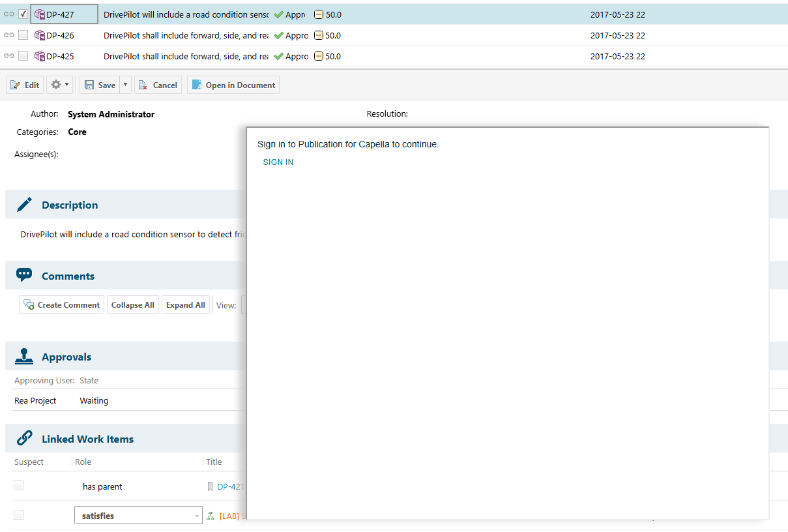
Task: Click the priority icon next to 50.0 in the DP-427 row
Action: (x=319, y=14)
